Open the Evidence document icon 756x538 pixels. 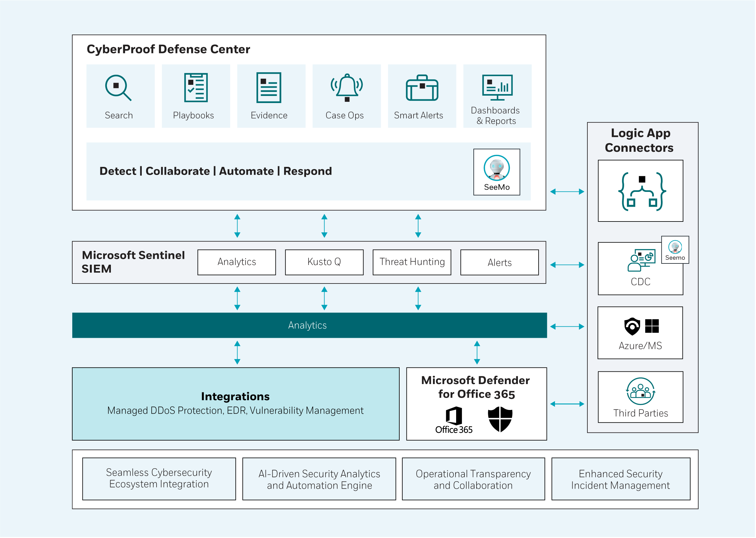tap(269, 88)
